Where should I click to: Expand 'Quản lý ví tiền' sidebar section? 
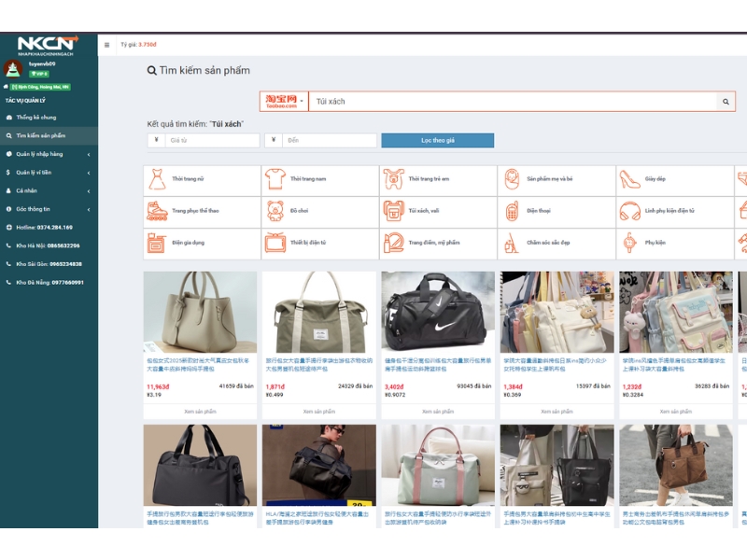pyautogui.click(x=49, y=172)
